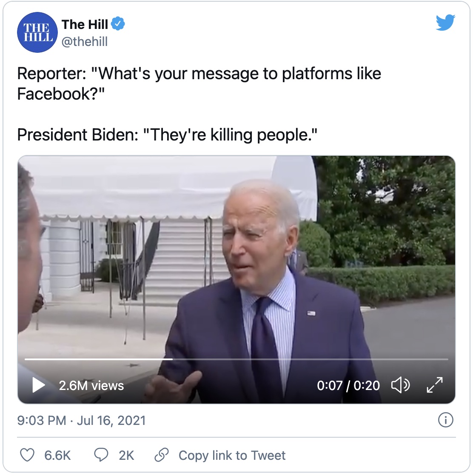Seek along the video progress bar

click(236, 359)
